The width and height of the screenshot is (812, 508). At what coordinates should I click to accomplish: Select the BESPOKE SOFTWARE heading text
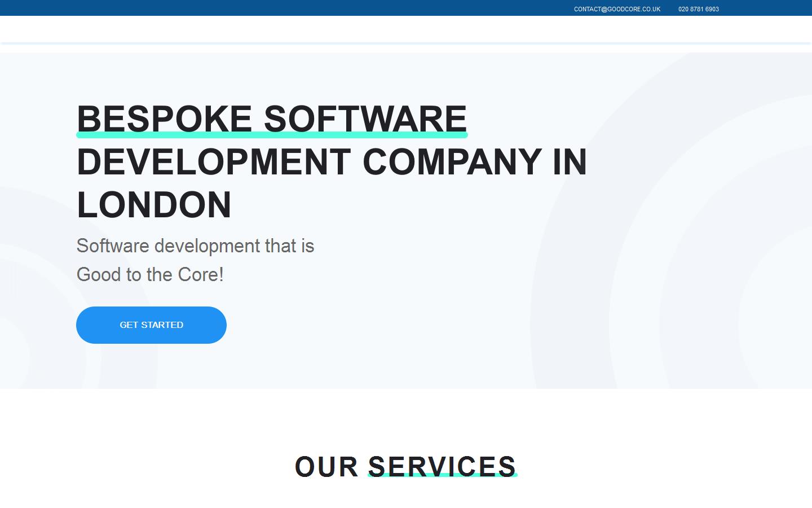[272, 119]
